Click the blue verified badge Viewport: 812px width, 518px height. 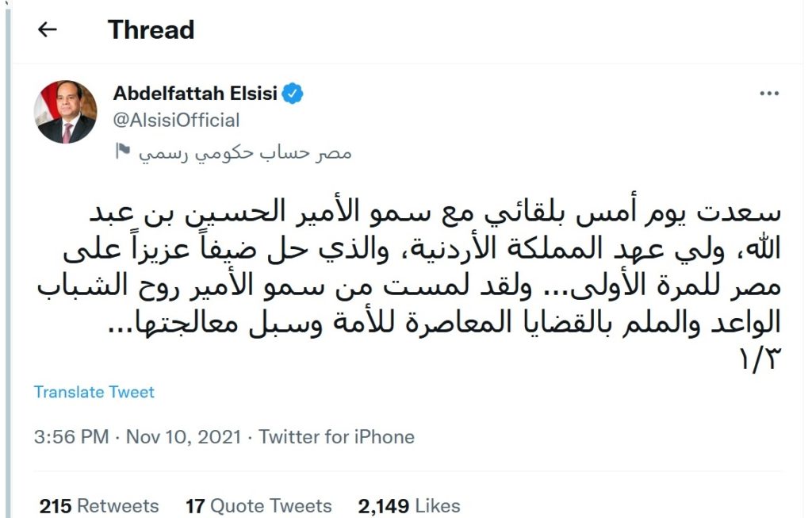[294, 94]
